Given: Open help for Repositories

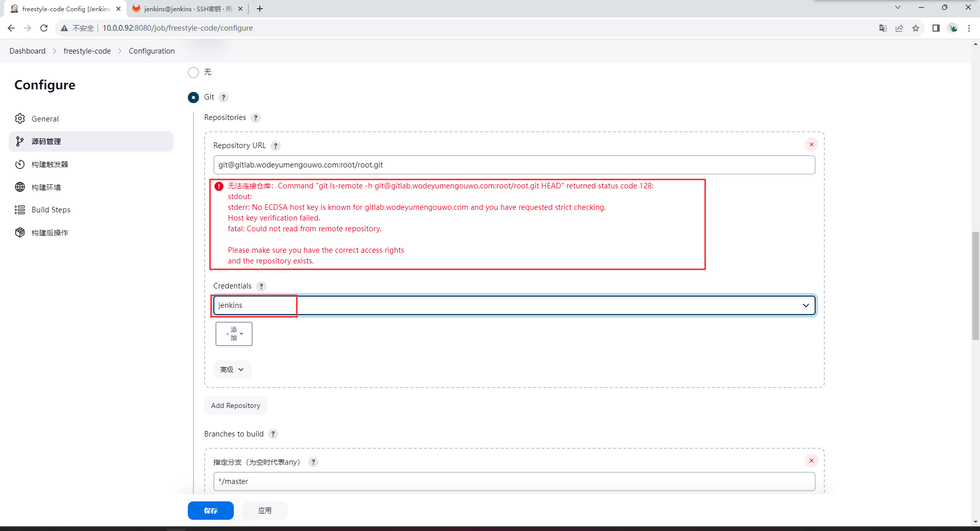Looking at the screenshot, I should 256,118.
